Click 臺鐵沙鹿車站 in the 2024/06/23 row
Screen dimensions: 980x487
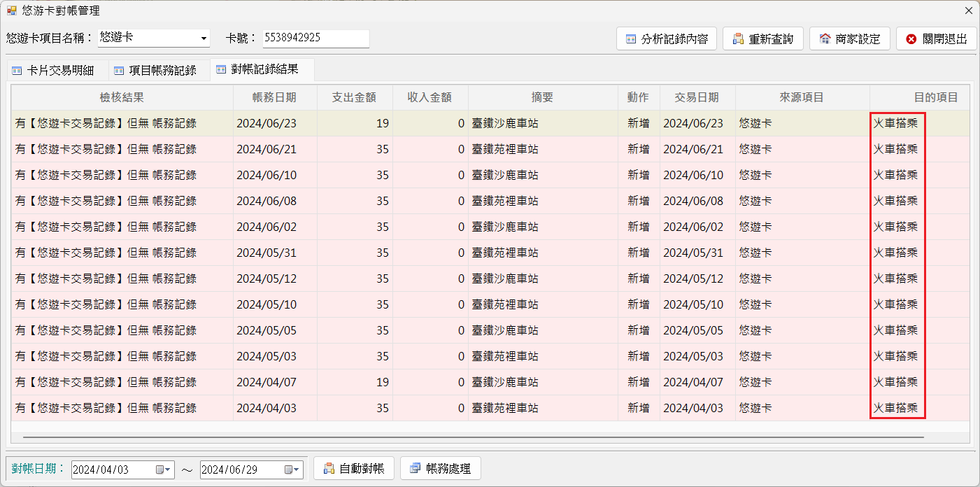click(x=505, y=123)
